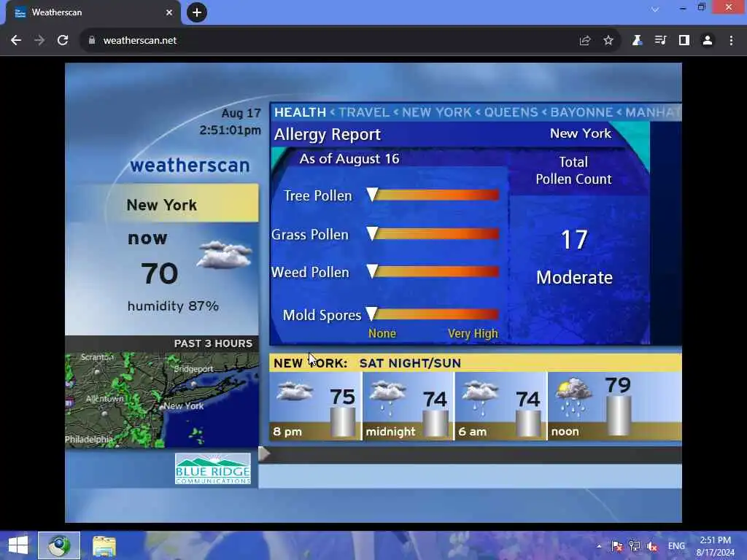Click the network tray icon
The image size is (747, 560).
click(635, 546)
